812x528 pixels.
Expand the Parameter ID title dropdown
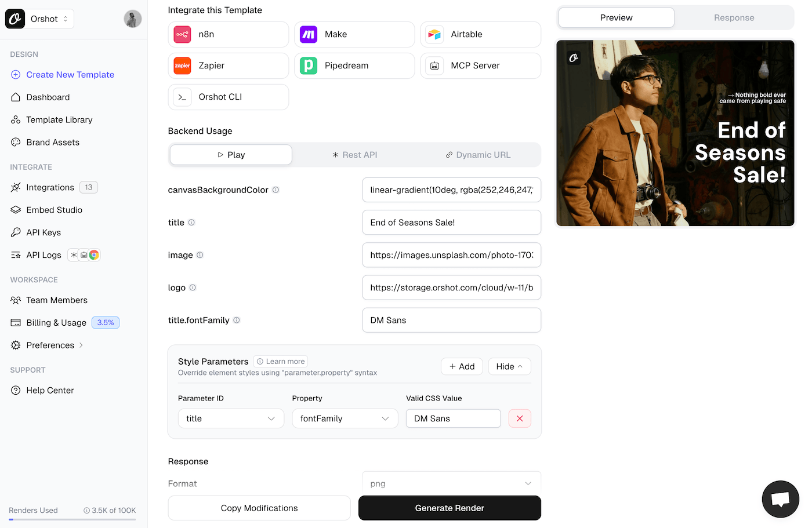(x=230, y=418)
